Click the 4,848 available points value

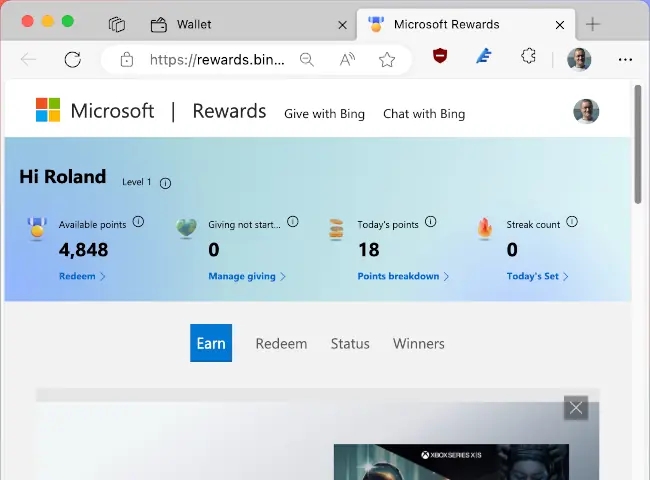pos(83,250)
